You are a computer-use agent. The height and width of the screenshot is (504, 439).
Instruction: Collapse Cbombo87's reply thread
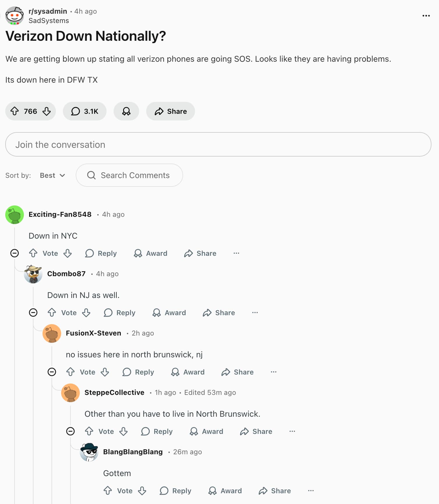point(33,313)
